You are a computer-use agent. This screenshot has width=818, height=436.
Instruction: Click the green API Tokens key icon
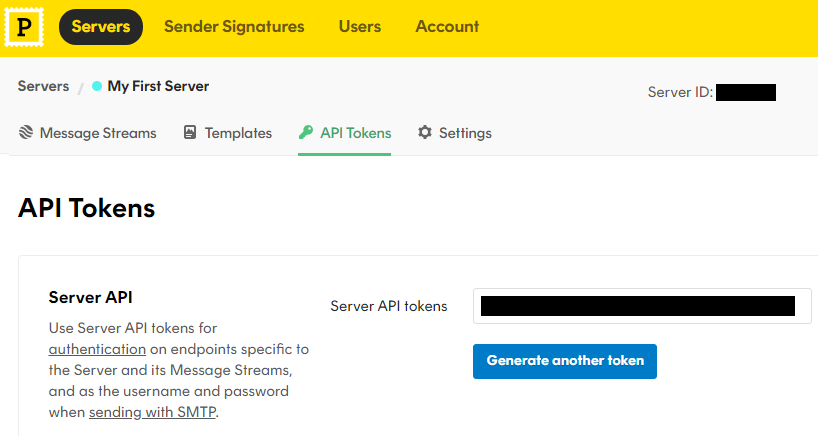306,132
